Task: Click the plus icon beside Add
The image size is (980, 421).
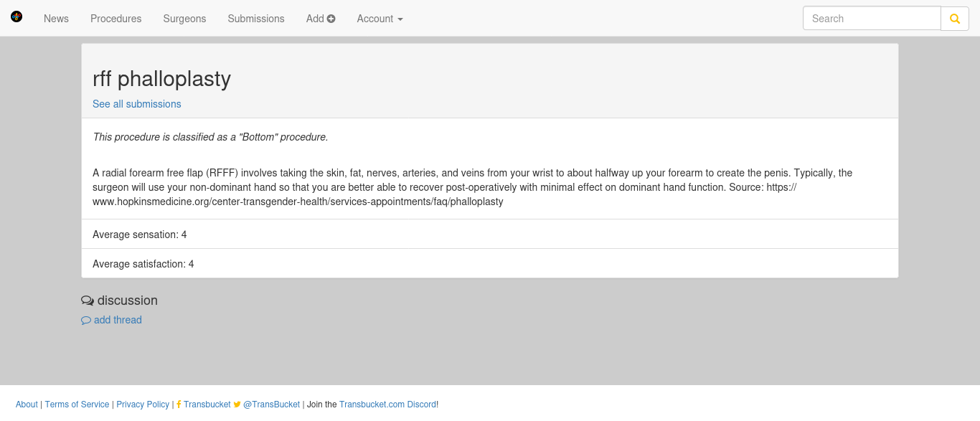Action: pyautogui.click(x=331, y=19)
